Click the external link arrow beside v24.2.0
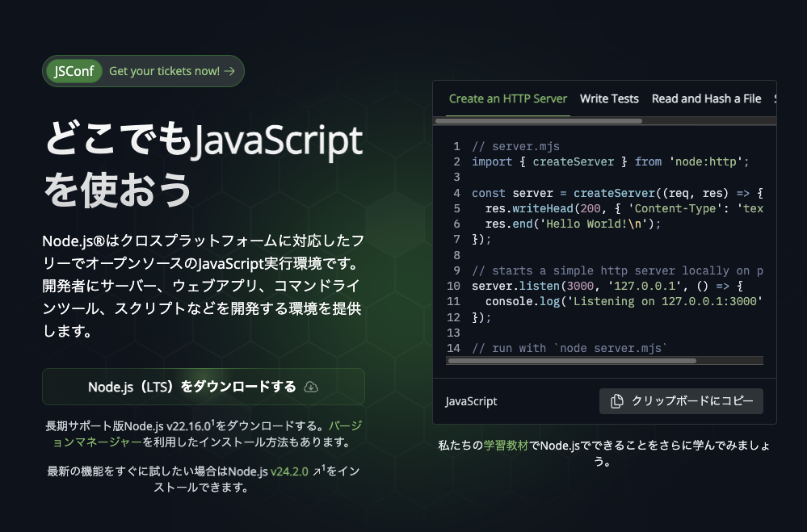This screenshot has height=532, width=807. [x=317, y=472]
